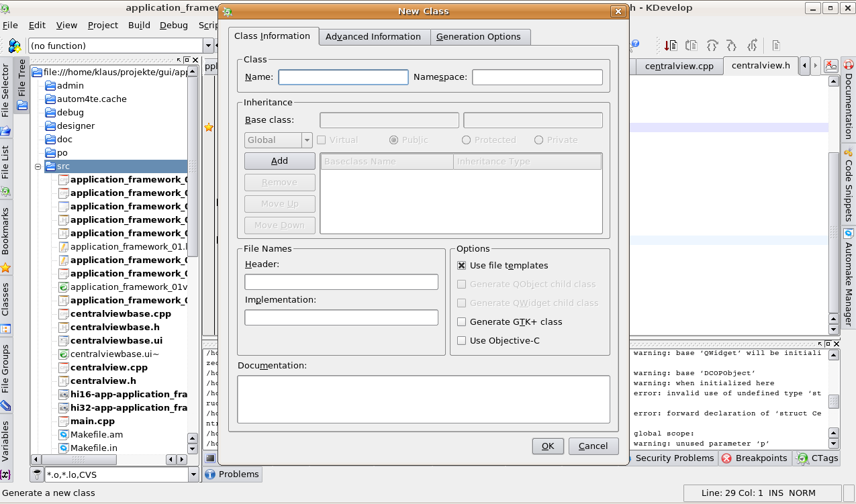This screenshot has width=856, height=504.
Task: Click the red down-arrow document toolbar icon
Action: pyautogui.click(x=671, y=46)
